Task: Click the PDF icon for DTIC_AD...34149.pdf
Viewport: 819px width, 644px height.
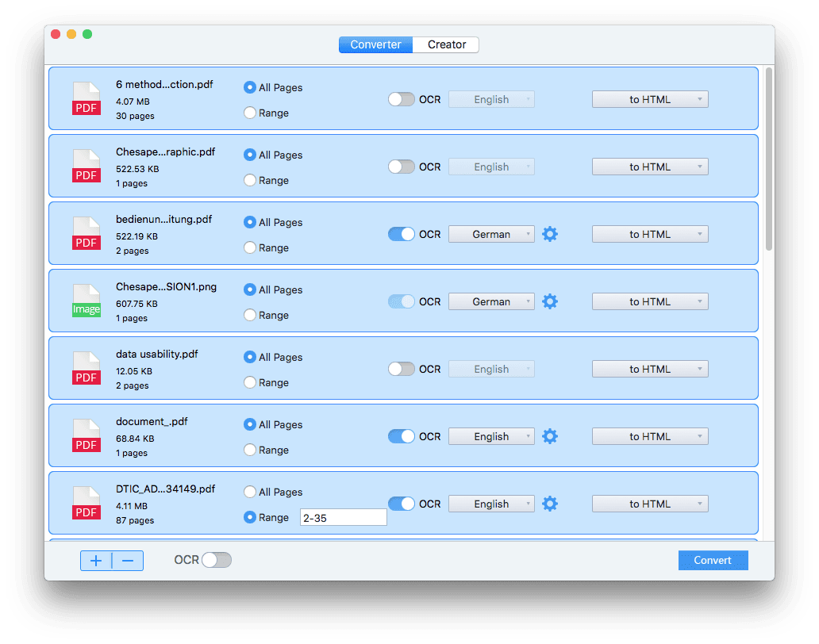Action: (86, 503)
